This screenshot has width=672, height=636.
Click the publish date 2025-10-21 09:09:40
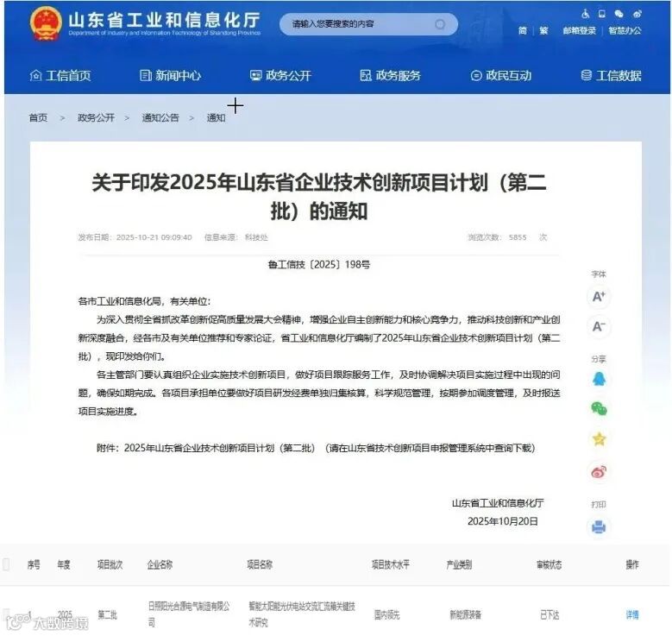click(x=154, y=237)
